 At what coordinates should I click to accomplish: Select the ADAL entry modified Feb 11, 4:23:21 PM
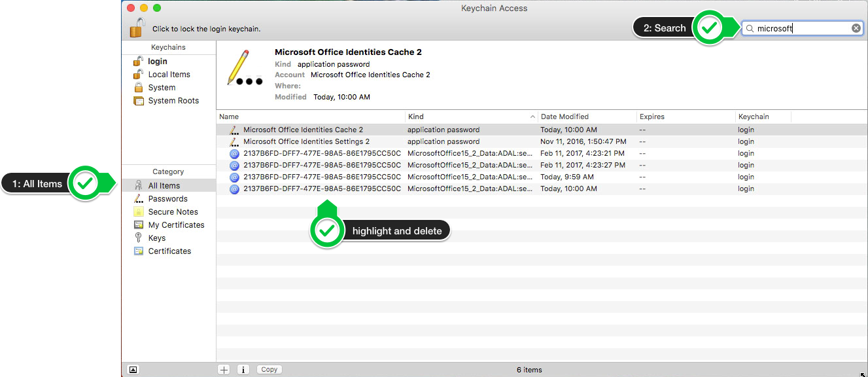[542, 153]
